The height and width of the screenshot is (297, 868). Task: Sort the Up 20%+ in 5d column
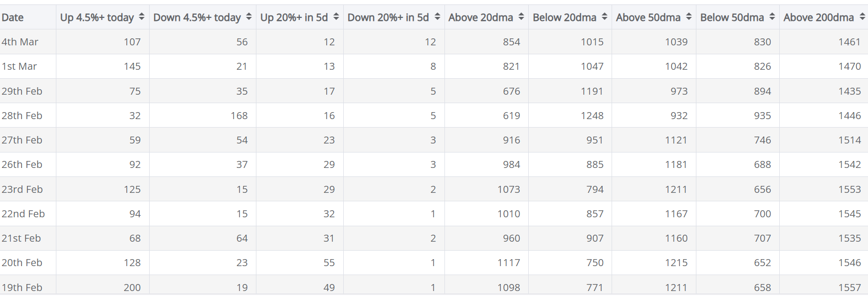click(336, 17)
